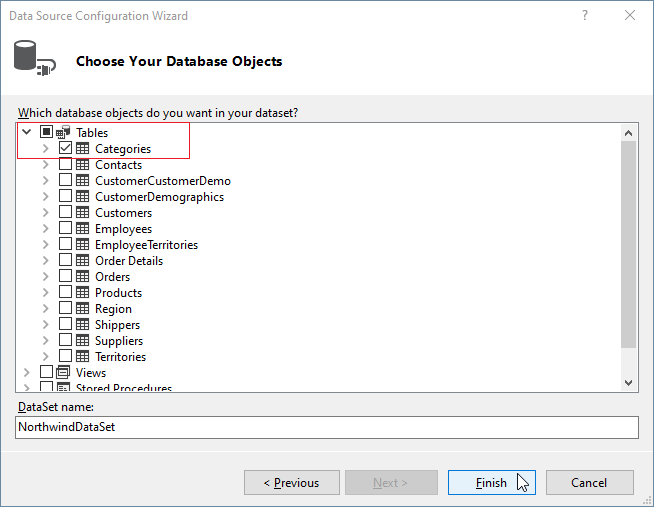
Task: Click the help question mark
Action: point(585,15)
